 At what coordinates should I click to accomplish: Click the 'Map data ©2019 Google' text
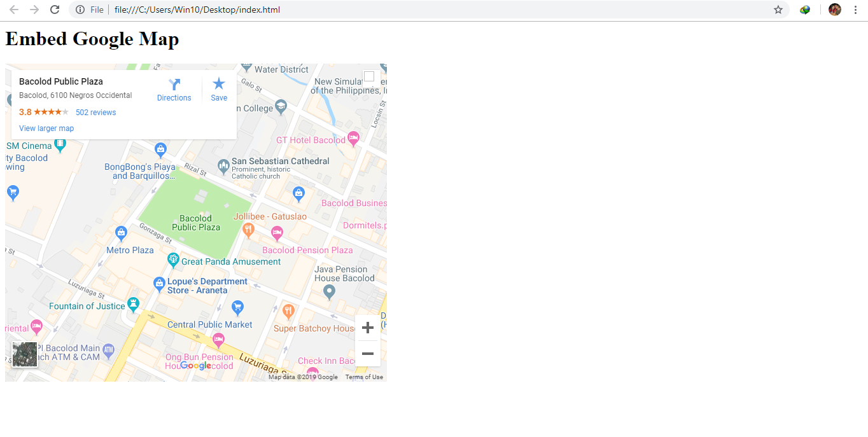pyautogui.click(x=303, y=377)
